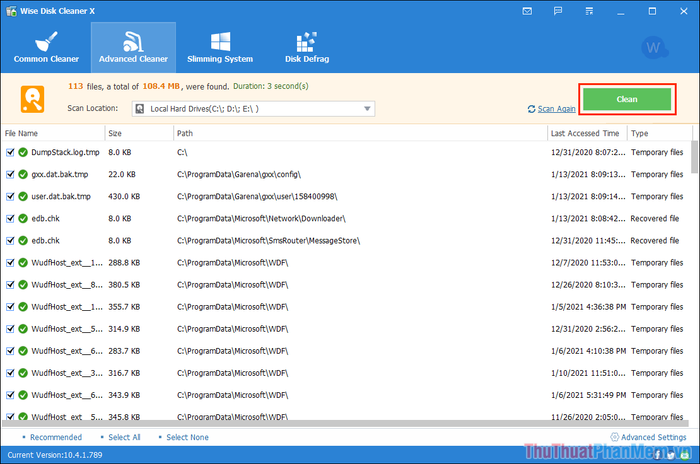
Task: Click the green Clean button
Action: (x=626, y=100)
